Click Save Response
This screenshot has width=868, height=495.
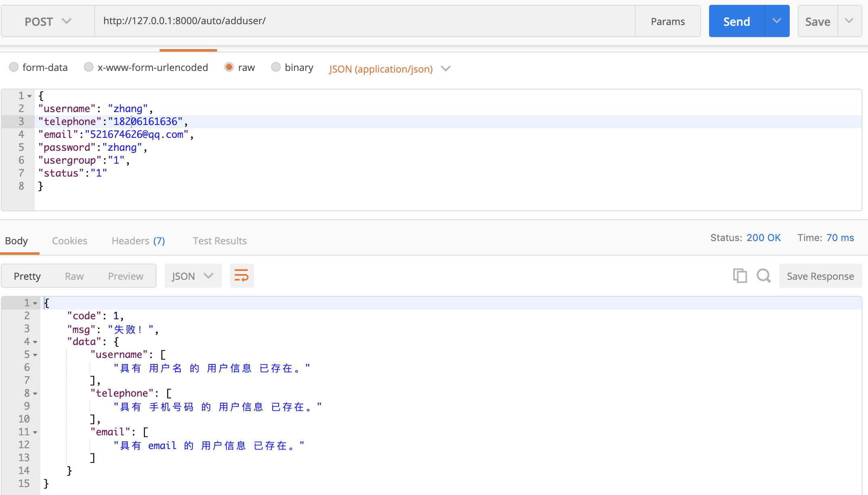(x=820, y=276)
